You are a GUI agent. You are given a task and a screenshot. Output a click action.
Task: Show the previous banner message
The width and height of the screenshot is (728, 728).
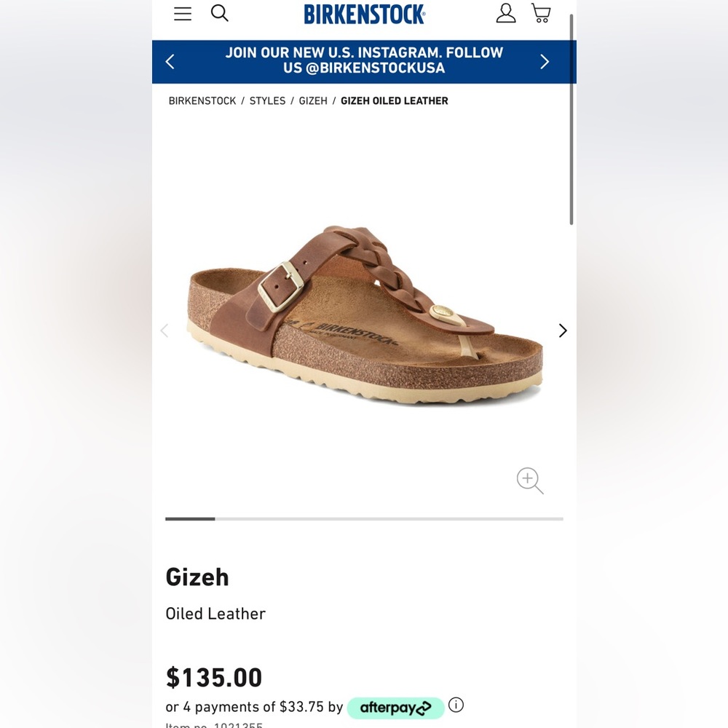[170, 61]
